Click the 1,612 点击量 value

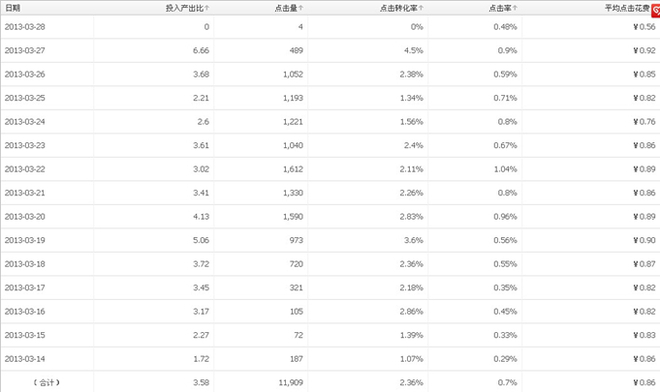(x=293, y=169)
